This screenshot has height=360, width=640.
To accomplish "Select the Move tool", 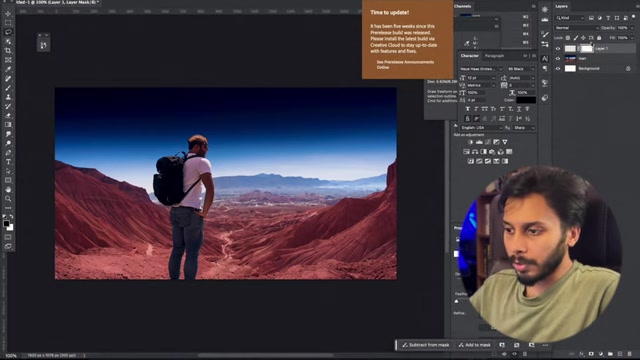I will click(x=8, y=13).
